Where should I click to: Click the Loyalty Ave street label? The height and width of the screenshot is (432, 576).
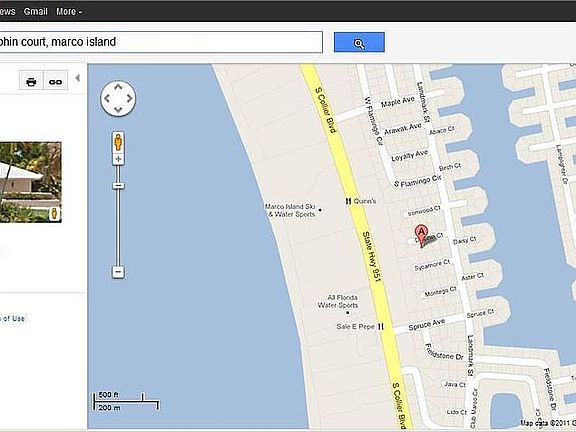pos(410,156)
